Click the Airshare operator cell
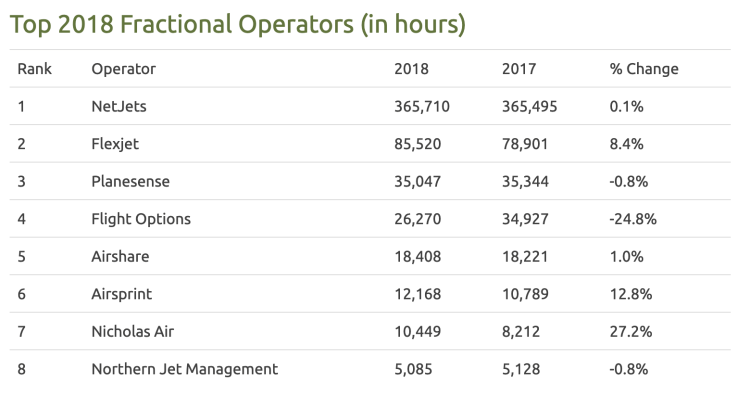 [120, 256]
